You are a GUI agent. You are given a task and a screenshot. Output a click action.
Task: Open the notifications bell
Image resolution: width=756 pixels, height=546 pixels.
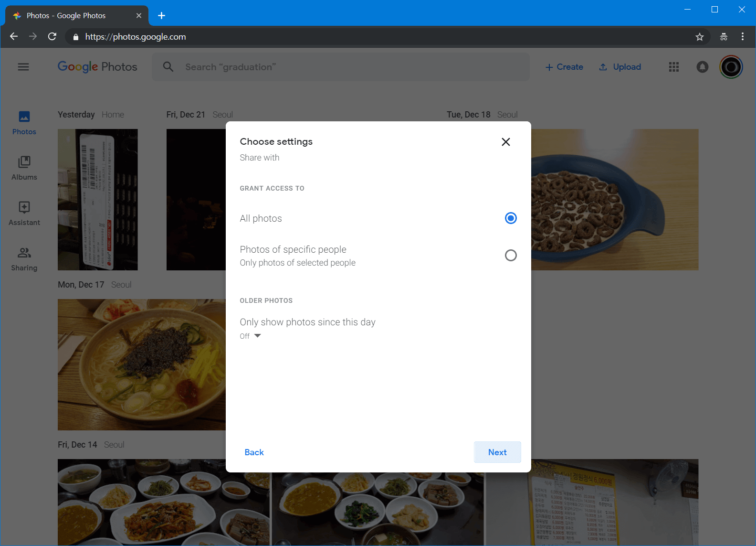(702, 67)
